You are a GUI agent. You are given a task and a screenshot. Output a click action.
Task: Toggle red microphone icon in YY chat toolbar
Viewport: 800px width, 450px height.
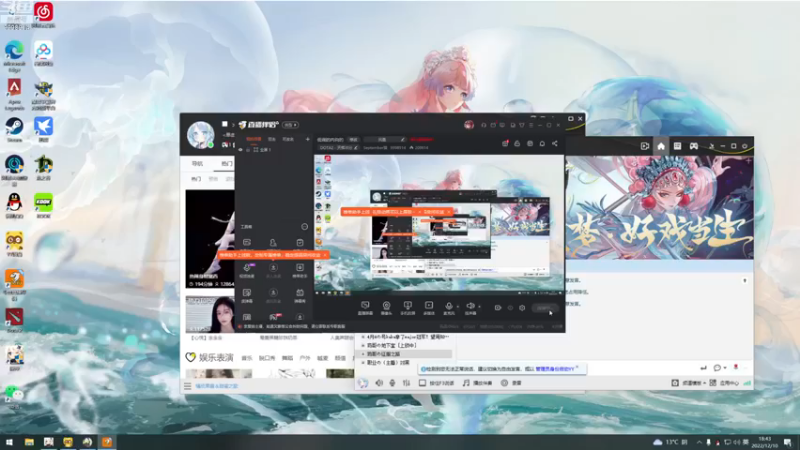tap(736, 367)
